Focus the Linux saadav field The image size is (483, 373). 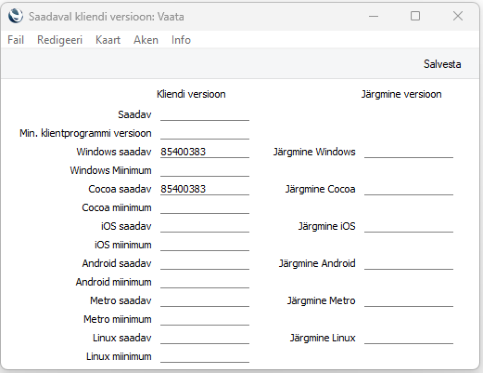coord(205,338)
